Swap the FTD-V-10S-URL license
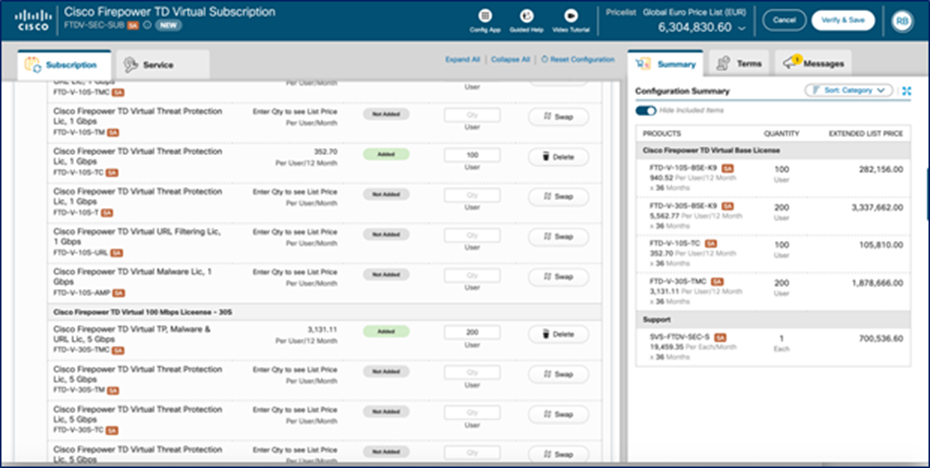 click(558, 237)
